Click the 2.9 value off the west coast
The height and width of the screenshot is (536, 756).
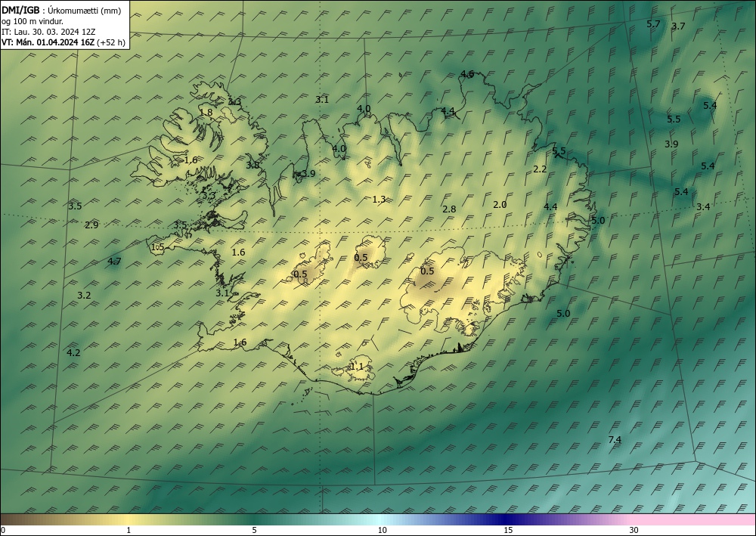point(91,225)
